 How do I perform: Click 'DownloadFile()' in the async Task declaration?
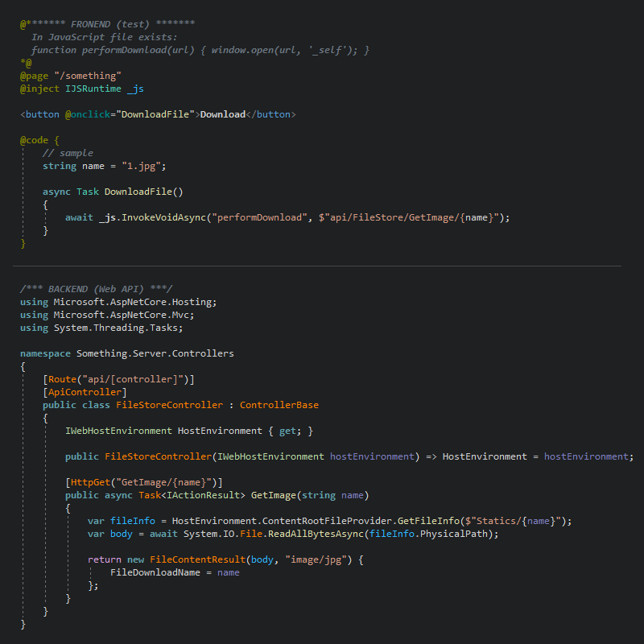point(144,192)
